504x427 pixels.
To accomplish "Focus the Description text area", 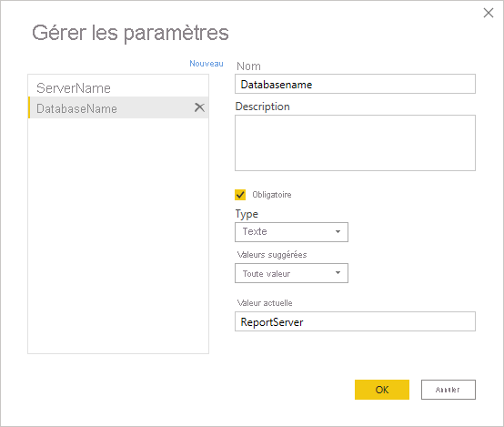I will [355, 143].
